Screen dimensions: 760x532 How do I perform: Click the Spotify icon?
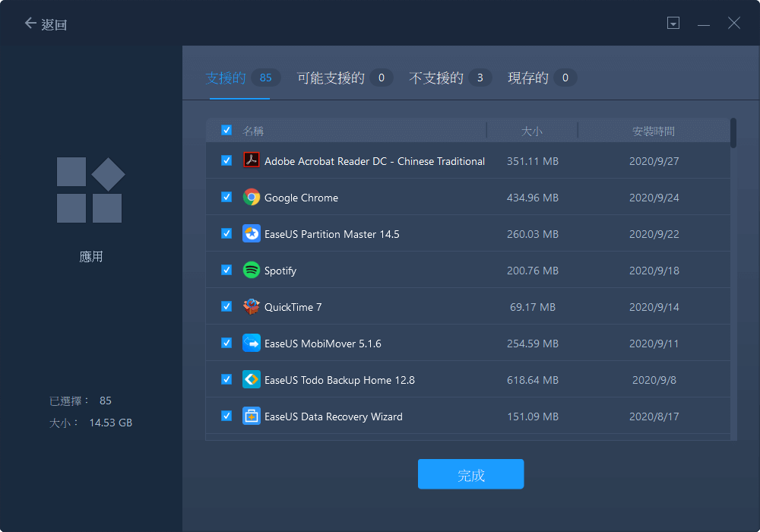[x=251, y=270]
